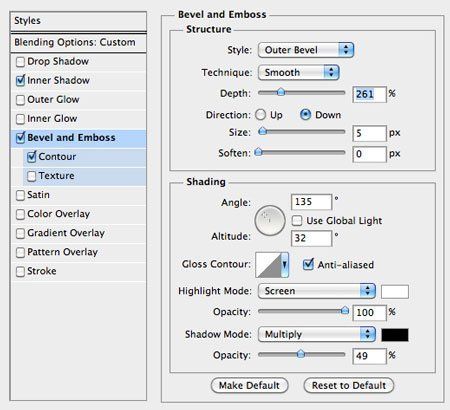
Task: Open the Contour sub-item settings
Action: [x=85, y=157]
